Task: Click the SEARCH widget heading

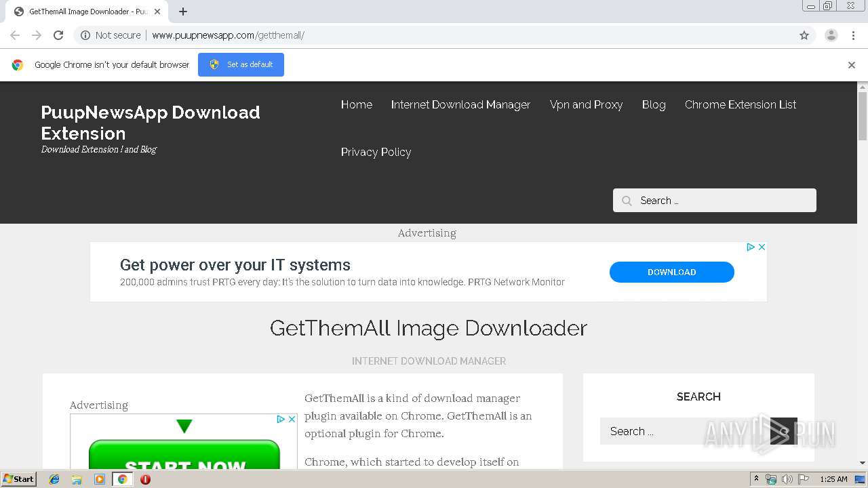Action: (698, 396)
